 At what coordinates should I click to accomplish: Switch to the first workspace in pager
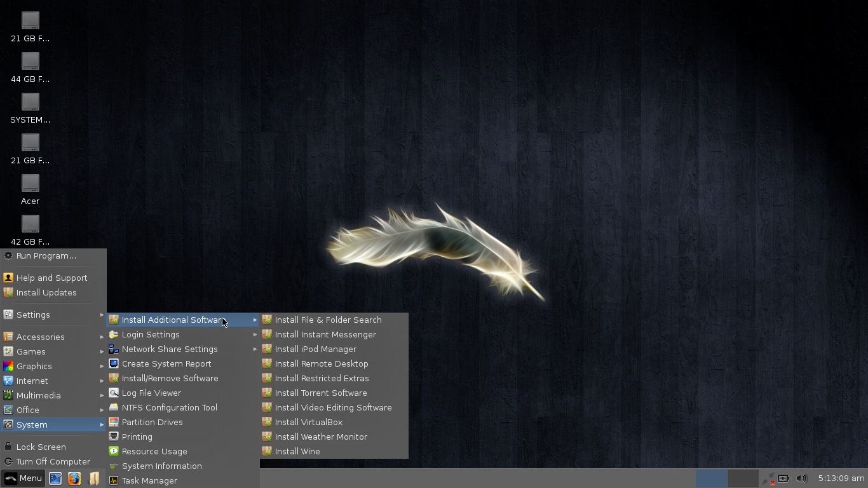711,478
